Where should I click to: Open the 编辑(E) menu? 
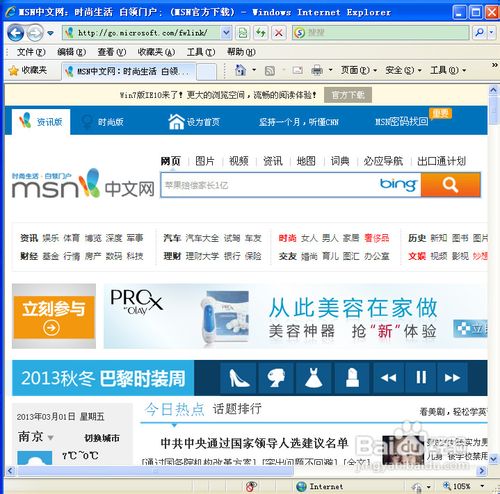point(71,52)
